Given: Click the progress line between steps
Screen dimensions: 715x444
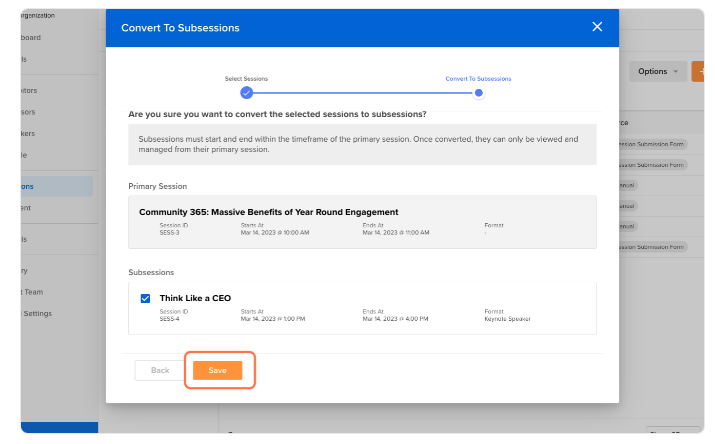Looking at the screenshot, I should (363, 93).
